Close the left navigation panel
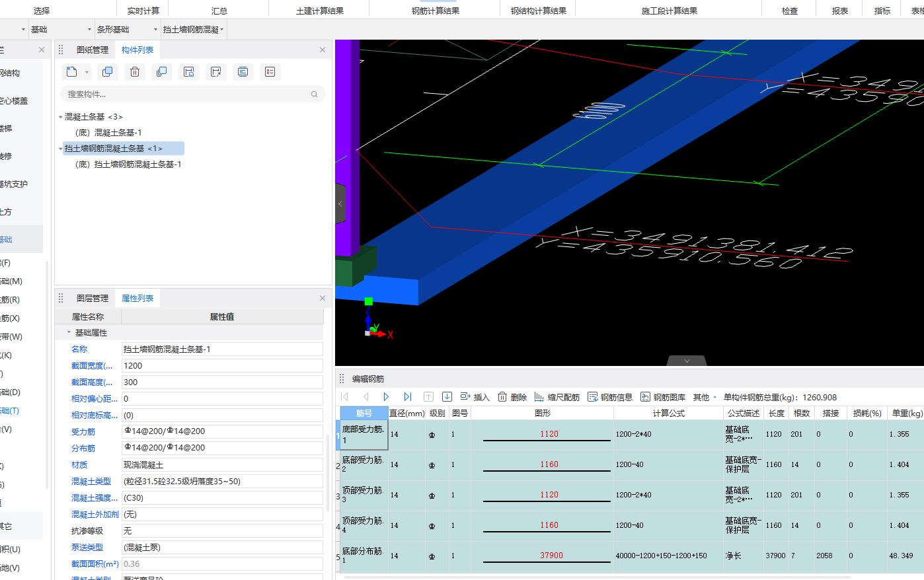 pyautogui.click(x=42, y=50)
